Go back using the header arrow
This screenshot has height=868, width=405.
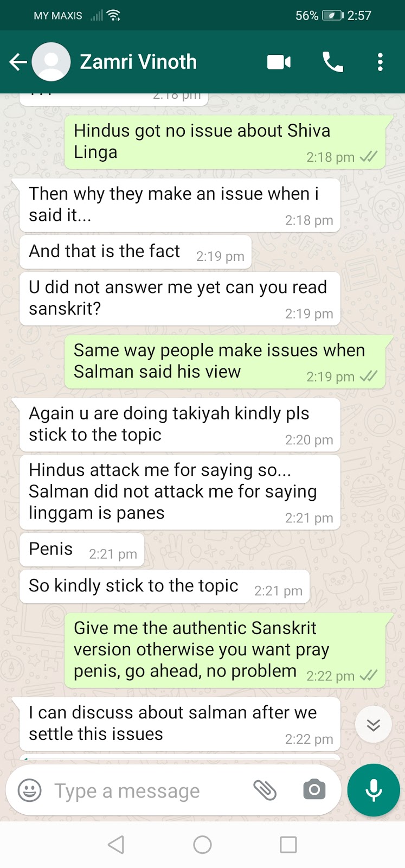point(18,62)
